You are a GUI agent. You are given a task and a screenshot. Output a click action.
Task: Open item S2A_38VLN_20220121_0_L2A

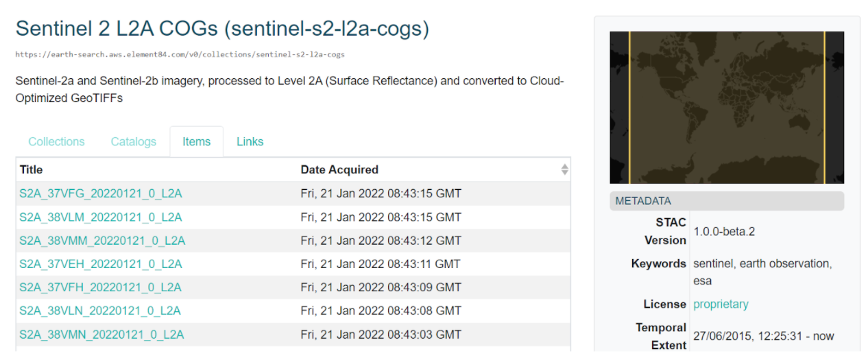tap(100, 311)
